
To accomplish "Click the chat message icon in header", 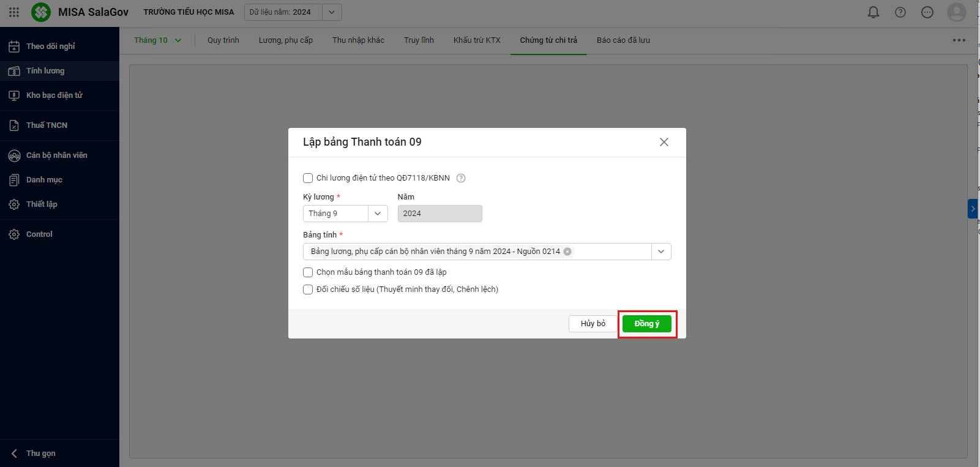I will click(927, 12).
